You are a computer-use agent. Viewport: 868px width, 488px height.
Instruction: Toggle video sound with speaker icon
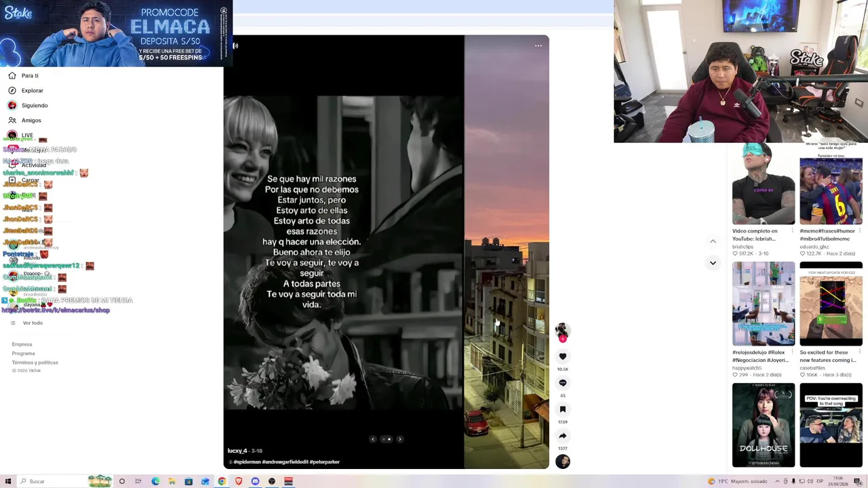(235, 46)
